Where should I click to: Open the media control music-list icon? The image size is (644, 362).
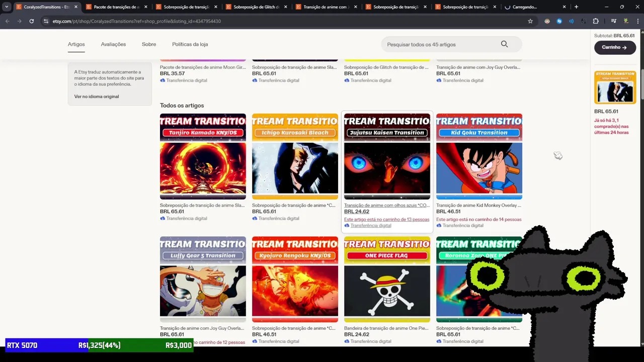614,21
